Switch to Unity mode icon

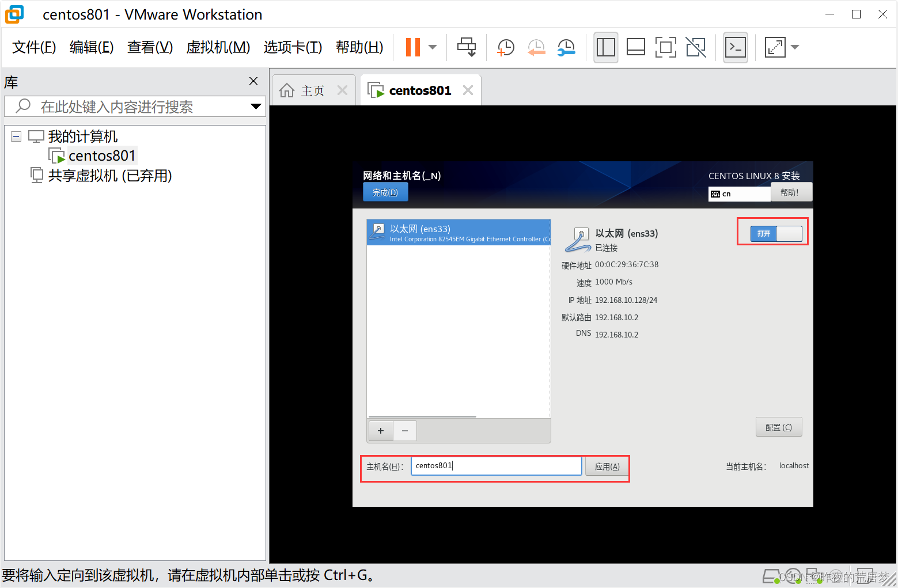point(696,47)
